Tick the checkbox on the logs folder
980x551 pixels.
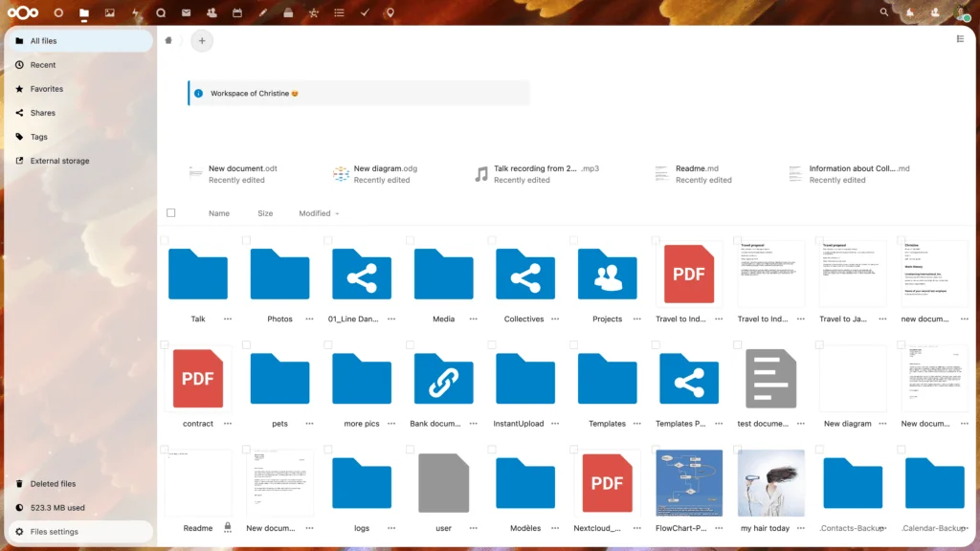[x=328, y=450]
